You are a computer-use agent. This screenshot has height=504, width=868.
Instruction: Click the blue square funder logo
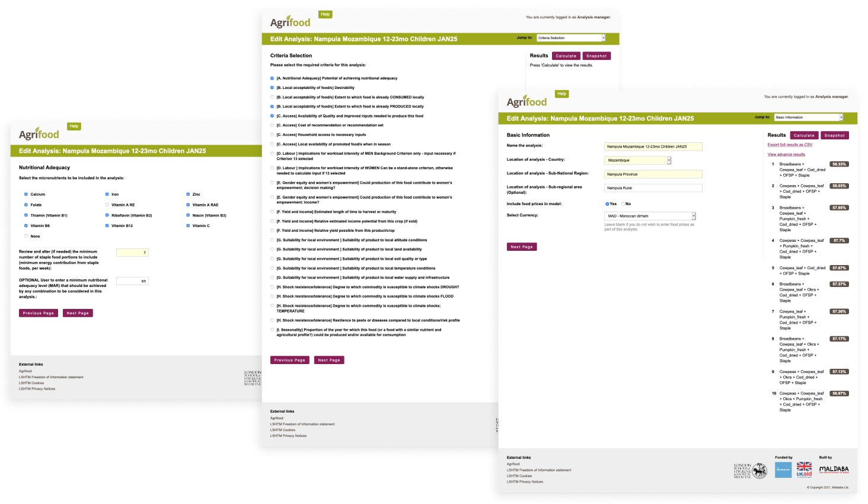[783, 470]
